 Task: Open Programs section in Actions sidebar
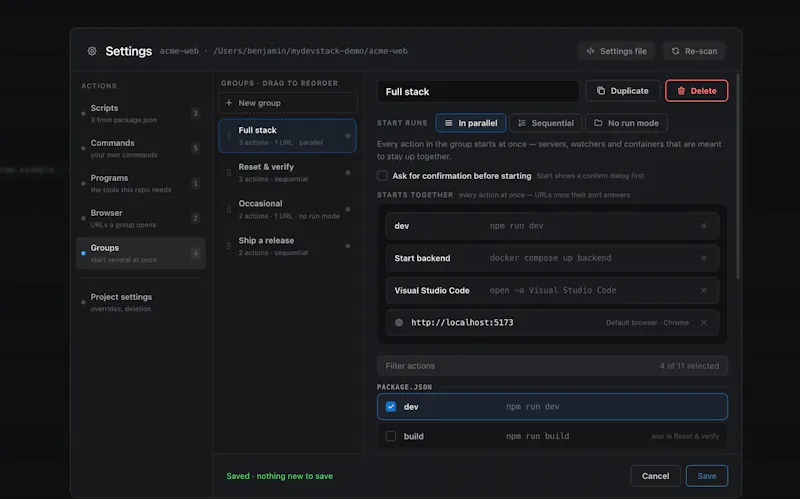pyautogui.click(x=141, y=183)
